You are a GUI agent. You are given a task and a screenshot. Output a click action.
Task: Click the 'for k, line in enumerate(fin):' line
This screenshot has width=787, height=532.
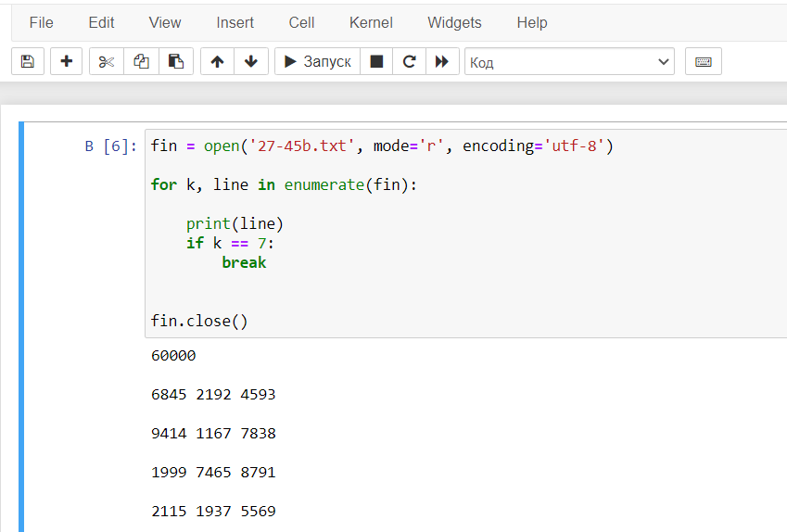point(284,185)
